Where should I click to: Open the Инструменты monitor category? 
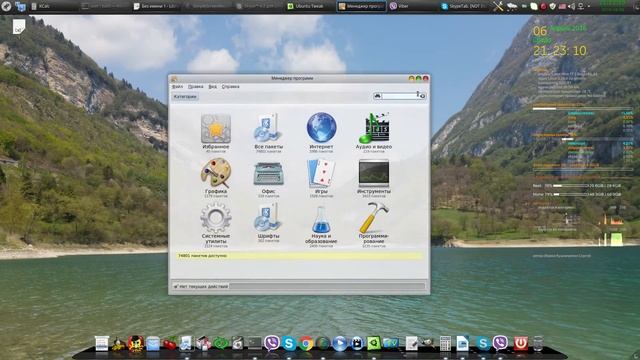(373, 178)
